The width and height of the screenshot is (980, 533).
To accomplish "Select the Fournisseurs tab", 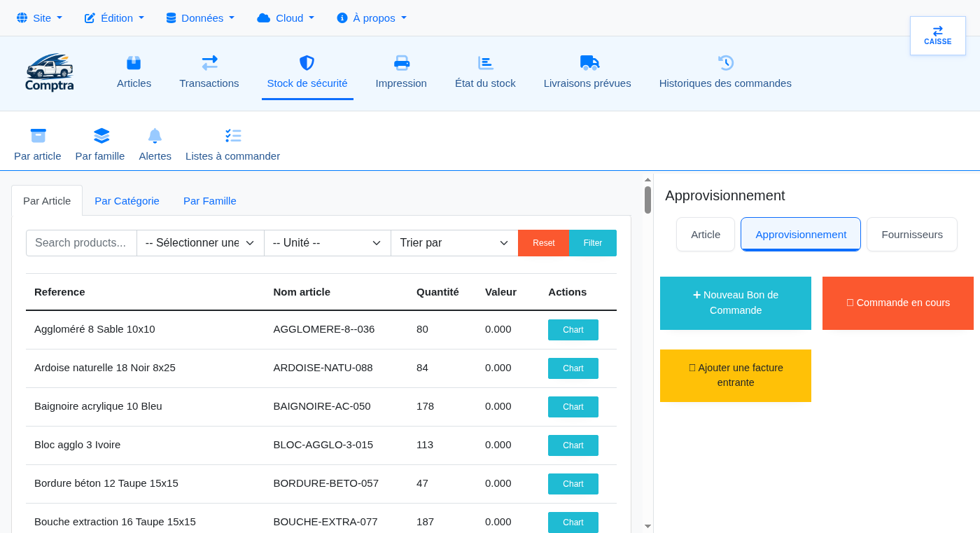I will click(x=912, y=234).
